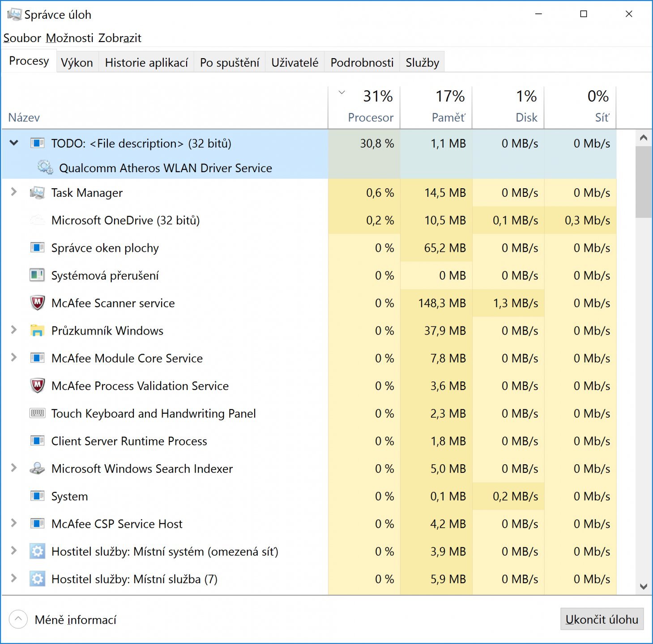Click the Ukončit úlohu button
653x644 pixels.
602,619
